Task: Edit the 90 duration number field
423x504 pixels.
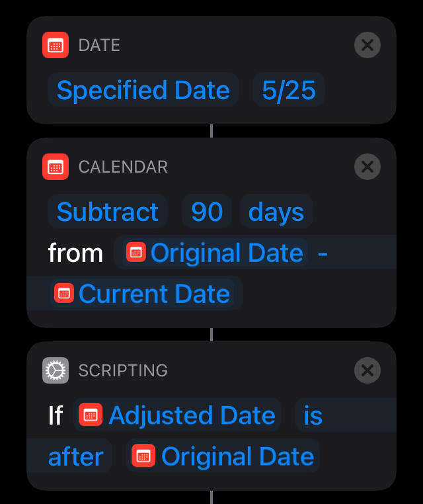Action: point(207,212)
